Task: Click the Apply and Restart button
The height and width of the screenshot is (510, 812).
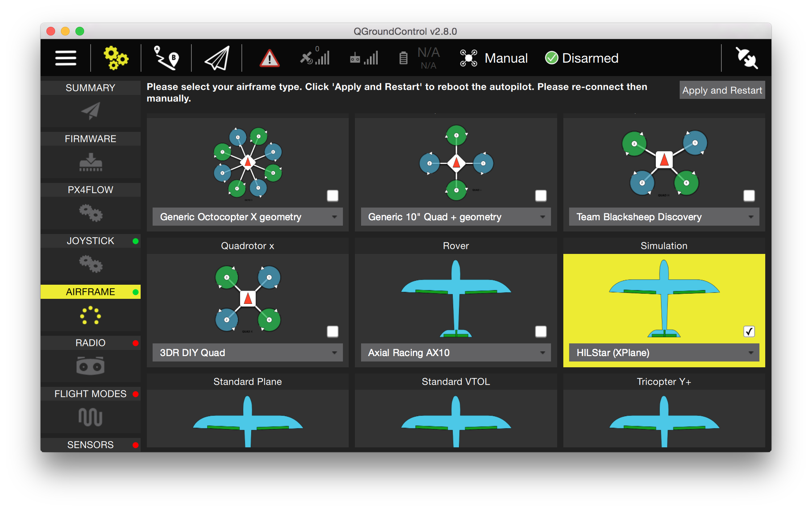Action: pos(722,90)
